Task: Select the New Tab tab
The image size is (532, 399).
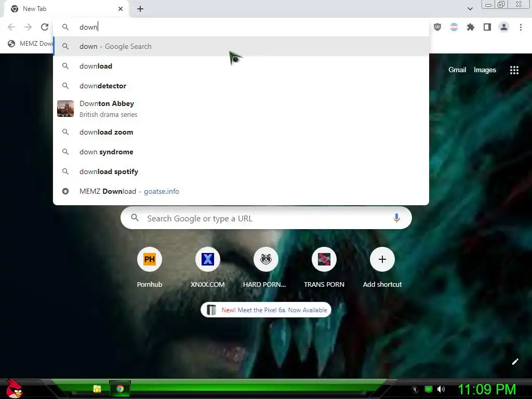Action: tap(66, 9)
